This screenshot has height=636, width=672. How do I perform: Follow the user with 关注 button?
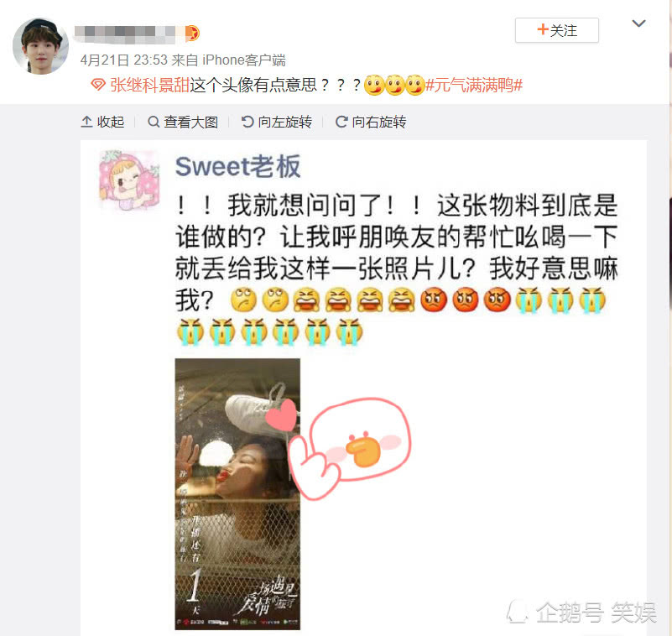point(557,30)
